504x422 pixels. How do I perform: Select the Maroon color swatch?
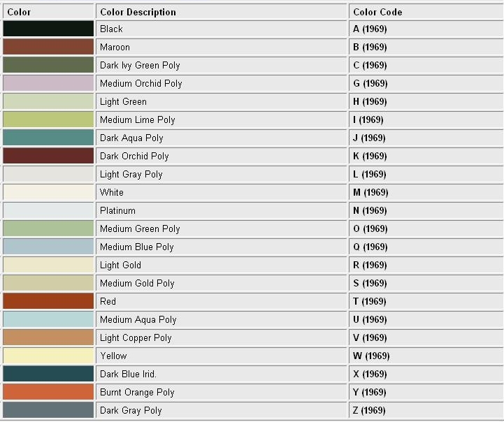point(48,47)
